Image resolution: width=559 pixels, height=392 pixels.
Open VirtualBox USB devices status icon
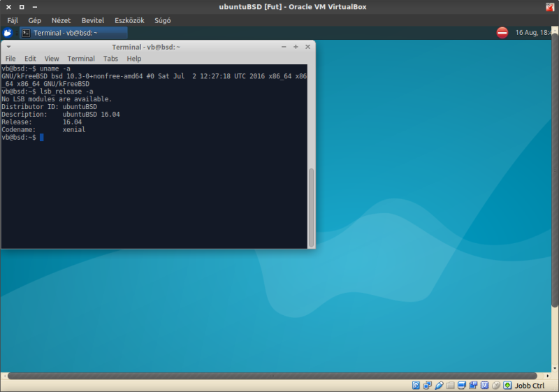(439, 385)
